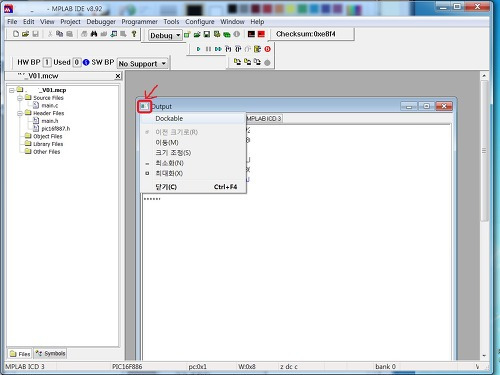Click the Step Over debug icon

[x=238, y=49]
